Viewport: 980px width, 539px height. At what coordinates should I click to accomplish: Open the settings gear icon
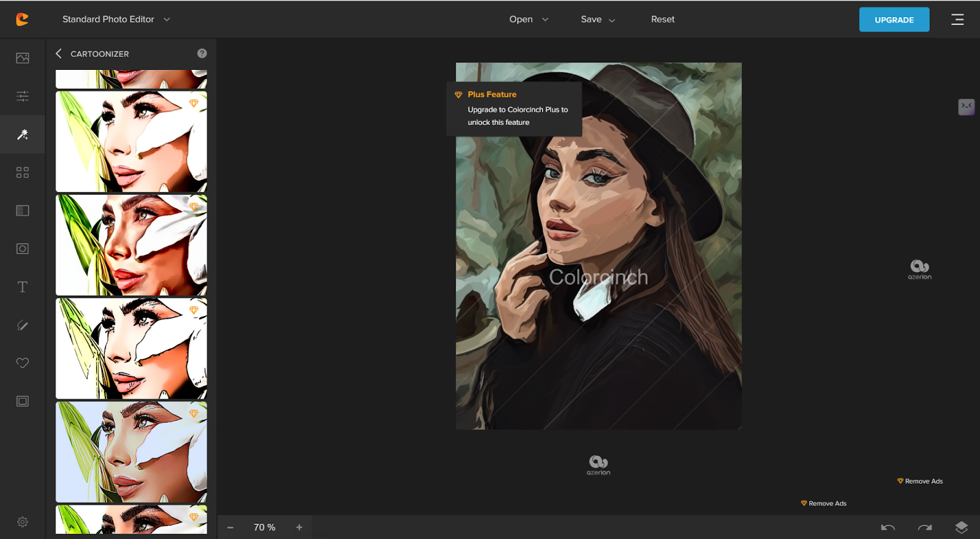(x=23, y=522)
